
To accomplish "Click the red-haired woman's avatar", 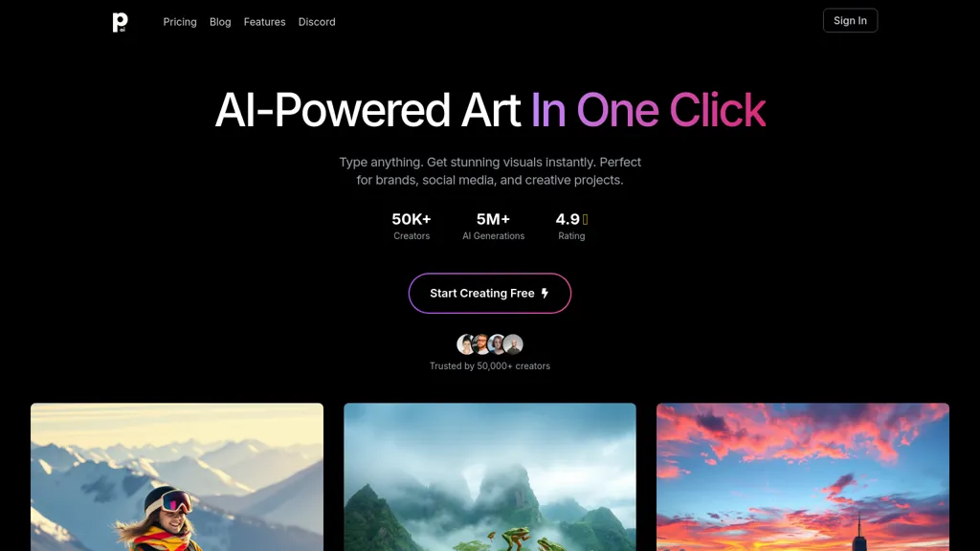I will 497,344.
